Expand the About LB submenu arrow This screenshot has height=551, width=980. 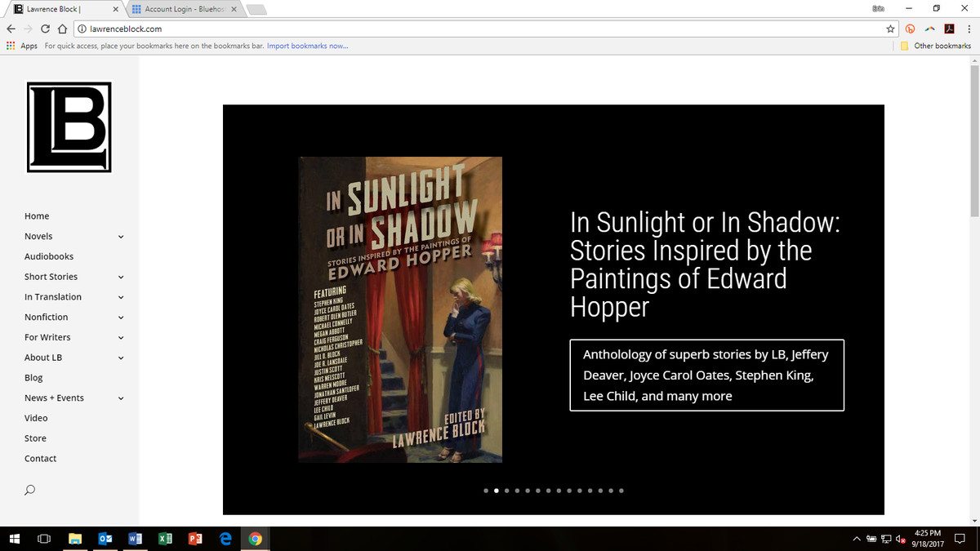[x=121, y=358]
